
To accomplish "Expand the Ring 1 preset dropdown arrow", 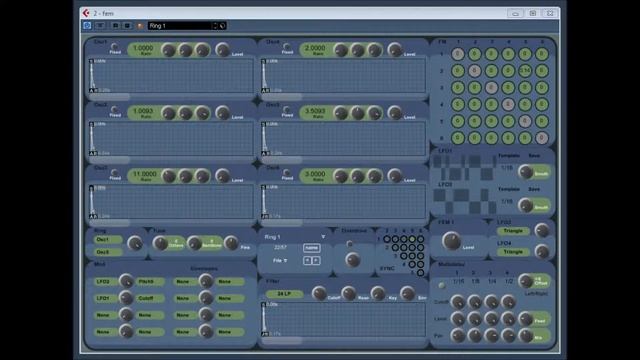I will coord(323,237).
